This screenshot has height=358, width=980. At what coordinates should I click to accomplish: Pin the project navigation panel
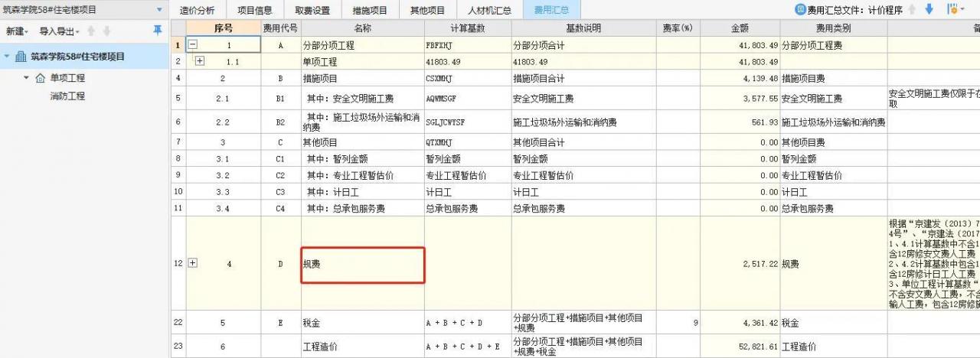(x=158, y=31)
